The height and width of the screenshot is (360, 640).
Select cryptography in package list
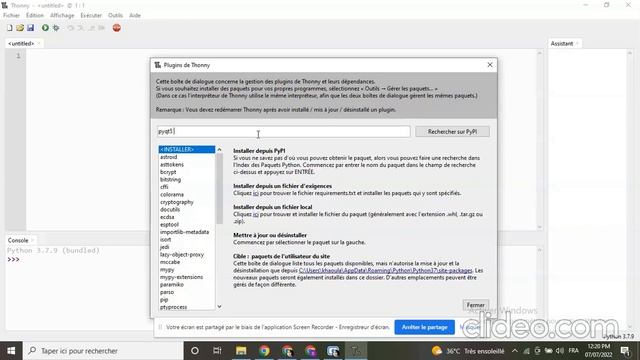point(177,202)
